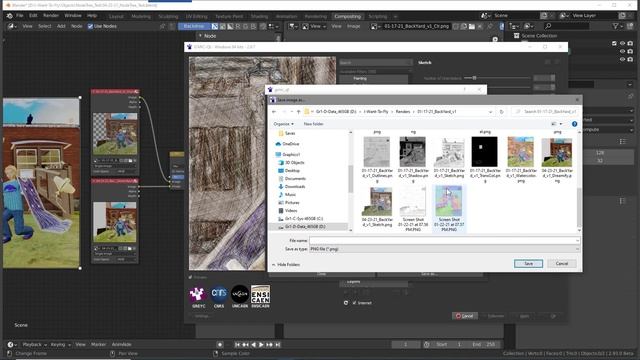Toggle the Backdrop button in node editor
This screenshot has width=640, height=360.
[194, 26]
